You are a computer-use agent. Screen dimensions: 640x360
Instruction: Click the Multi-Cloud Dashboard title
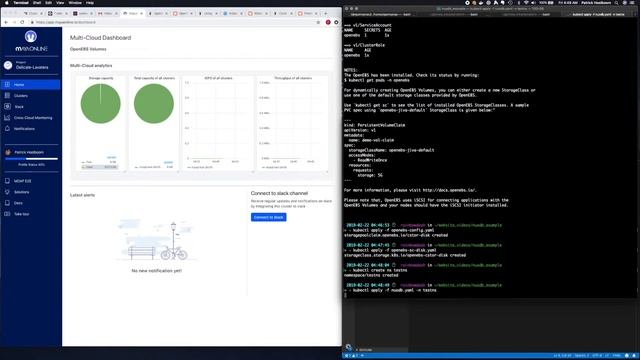pos(100,38)
